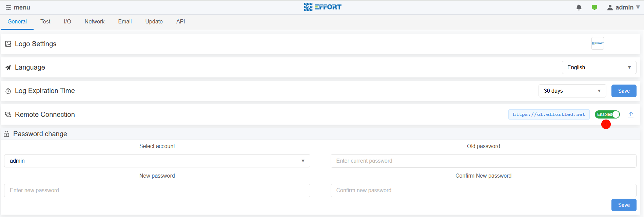Open the Select account admin dropdown
This screenshot has width=644, height=217.
[x=157, y=161]
